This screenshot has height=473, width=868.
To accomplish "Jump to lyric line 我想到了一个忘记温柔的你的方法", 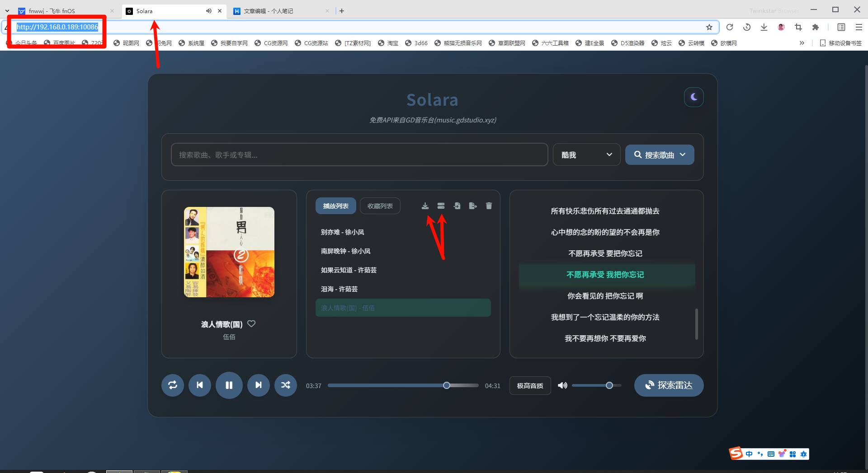I will tap(605, 317).
